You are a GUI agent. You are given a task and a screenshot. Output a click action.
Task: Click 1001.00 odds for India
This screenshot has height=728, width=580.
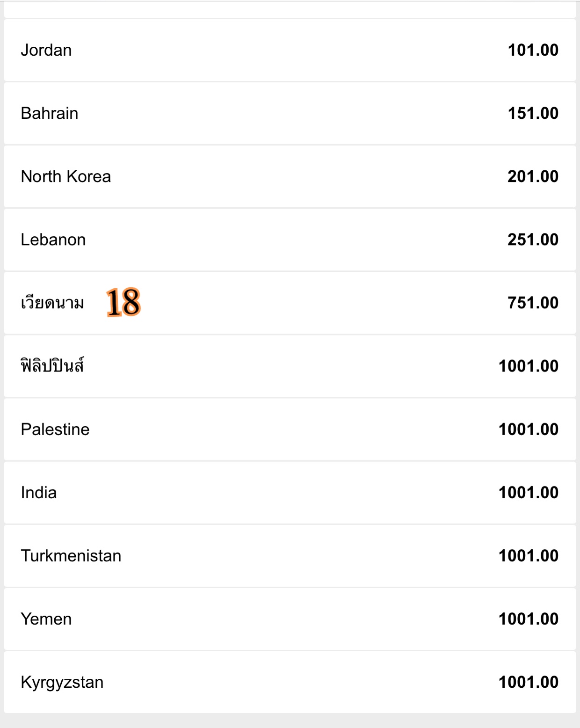(529, 493)
